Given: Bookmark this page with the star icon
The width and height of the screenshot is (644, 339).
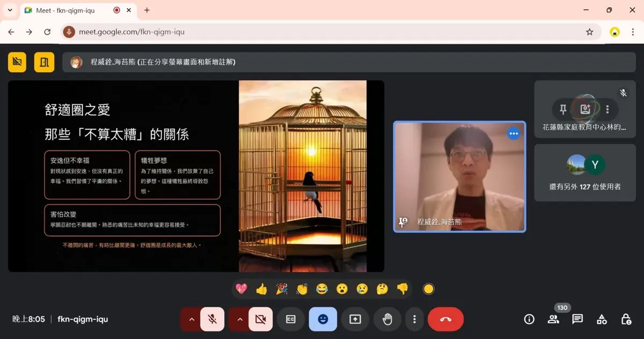Looking at the screenshot, I should [589, 32].
